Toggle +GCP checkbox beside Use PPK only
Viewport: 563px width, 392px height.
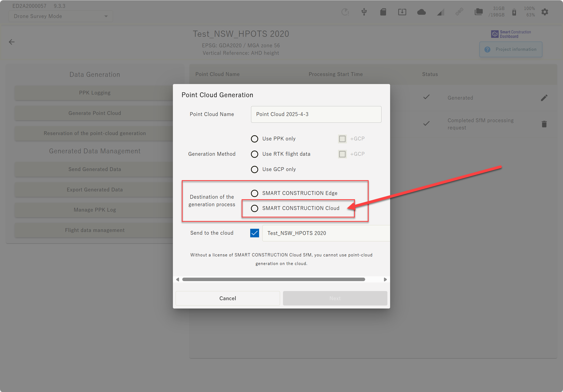click(342, 139)
